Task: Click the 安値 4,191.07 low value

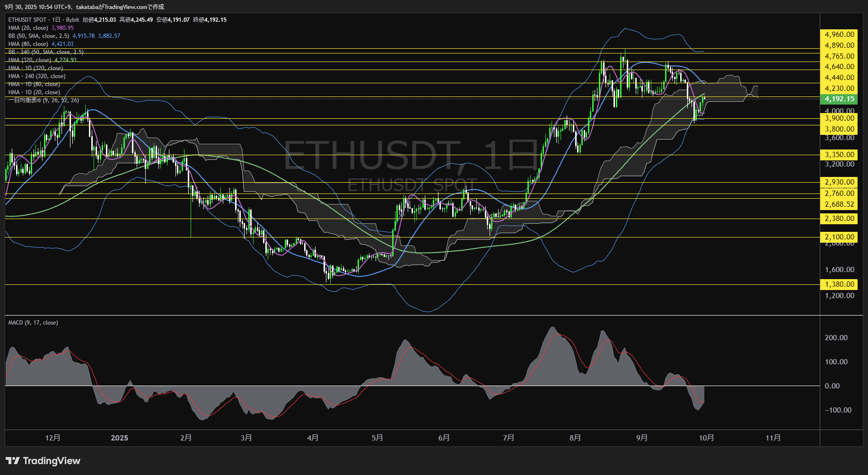Action: [173, 20]
